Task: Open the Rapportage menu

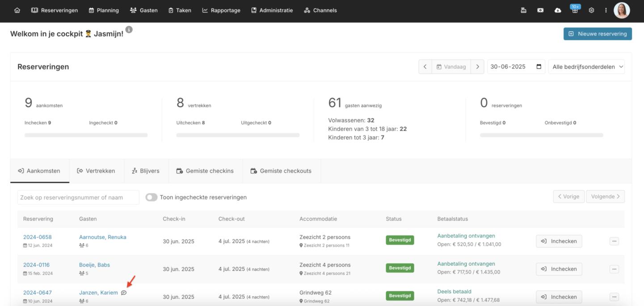Action: click(x=221, y=10)
